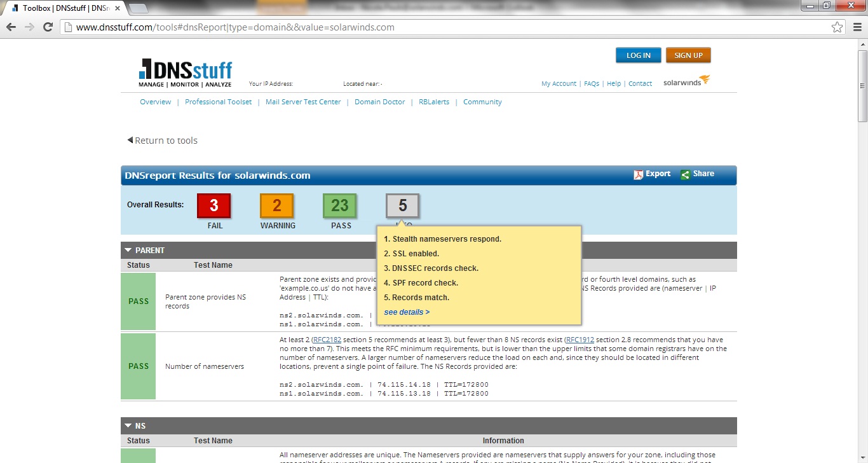Follow the 'see details' link in the tooltip
The width and height of the screenshot is (868, 463).
[405, 312]
